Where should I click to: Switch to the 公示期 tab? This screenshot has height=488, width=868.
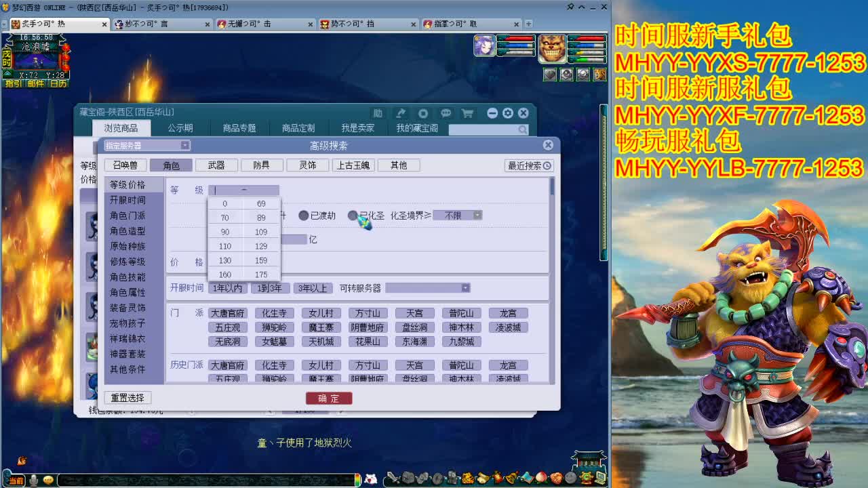coord(180,128)
